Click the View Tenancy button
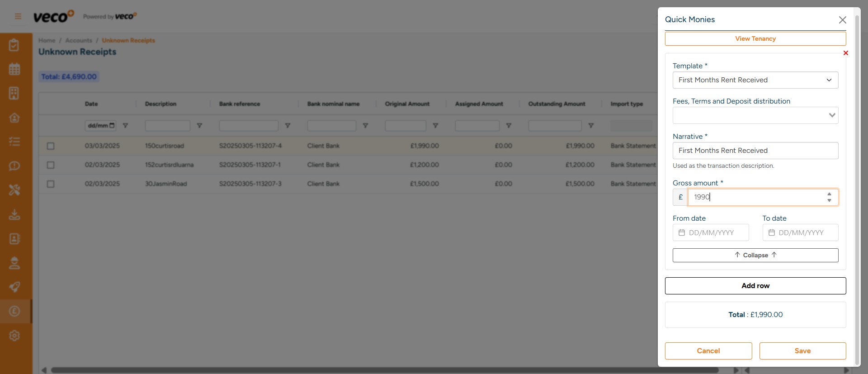The width and height of the screenshot is (868, 374). click(x=755, y=38)
